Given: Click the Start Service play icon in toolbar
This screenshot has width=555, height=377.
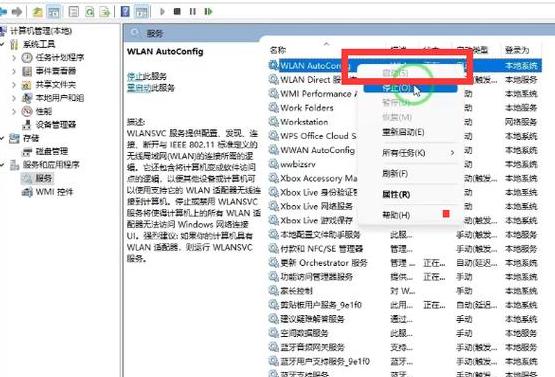Looking at the screenshot, I should point(162,12).
